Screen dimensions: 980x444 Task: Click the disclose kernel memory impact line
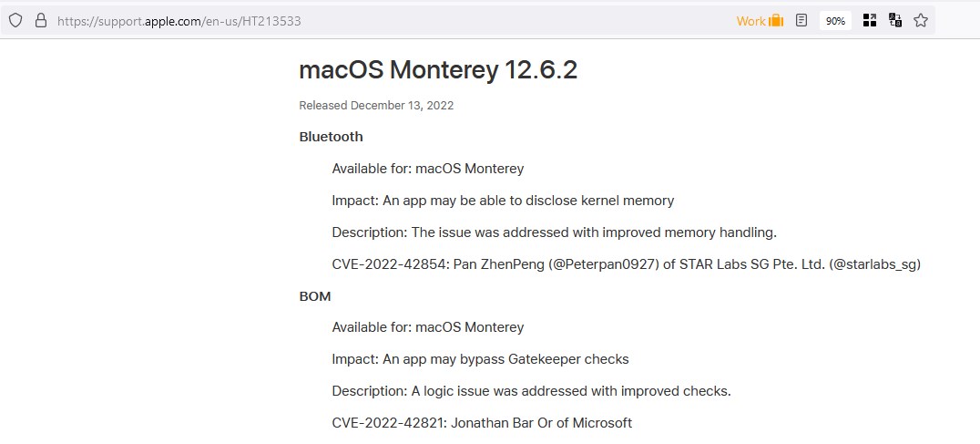pyautogui.click(x=503, y=201)
